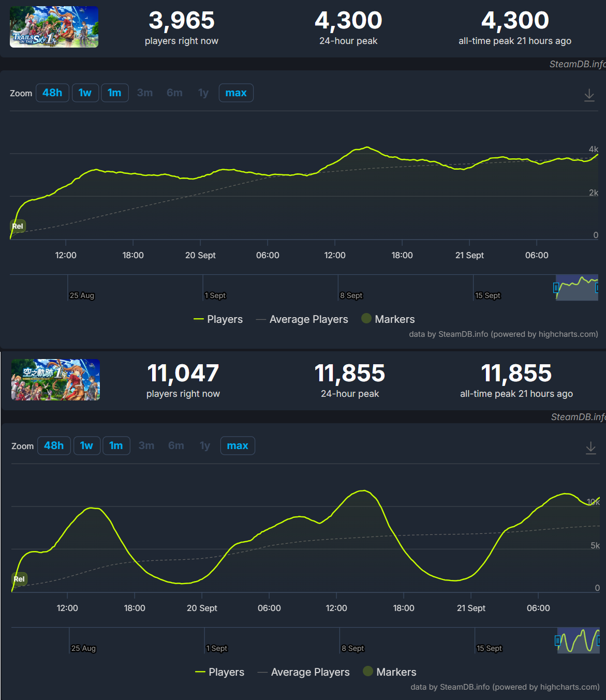Click the 11,047 players right now stat

(x=183, y=381)
